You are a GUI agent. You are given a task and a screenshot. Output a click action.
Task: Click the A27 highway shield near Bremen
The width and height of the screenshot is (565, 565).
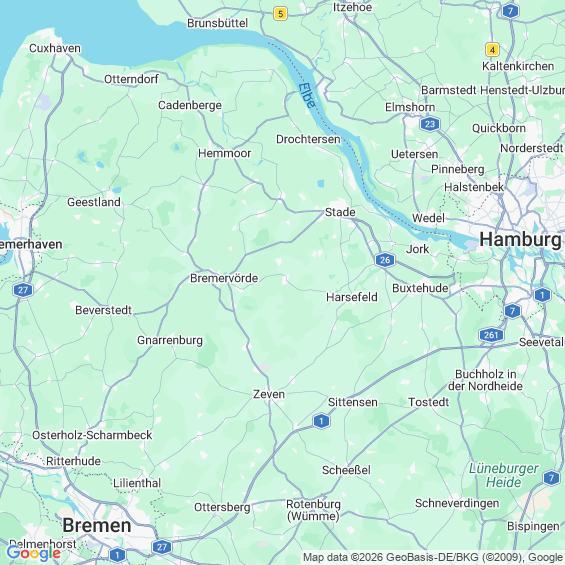click(162, 547)
